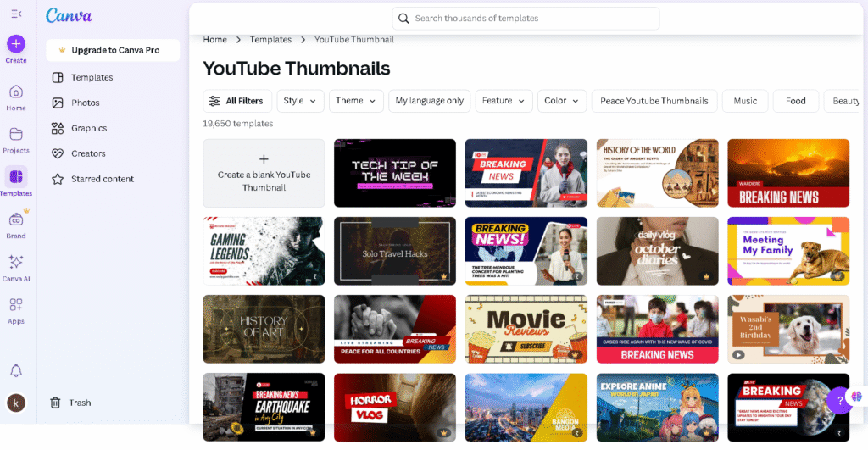Open Explore Anime template
This screenshot has height=450, width=868.
[x=658, y=408]
